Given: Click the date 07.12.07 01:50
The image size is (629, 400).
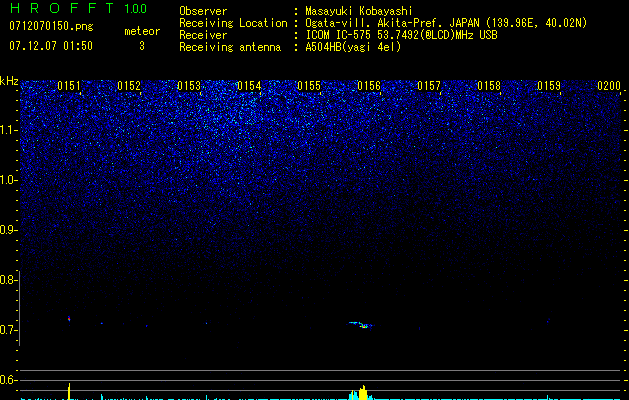Looking at the screenshot, I should point(51,46).
